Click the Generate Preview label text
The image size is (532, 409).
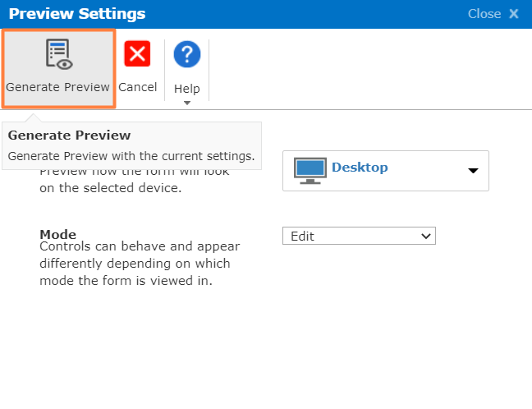point(57,87)
